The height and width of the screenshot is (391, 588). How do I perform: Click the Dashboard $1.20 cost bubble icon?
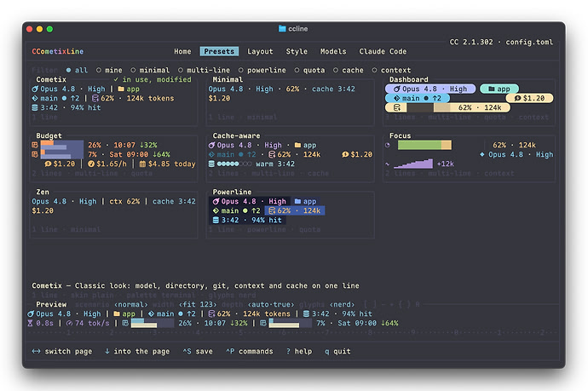[x=517, y=98]
